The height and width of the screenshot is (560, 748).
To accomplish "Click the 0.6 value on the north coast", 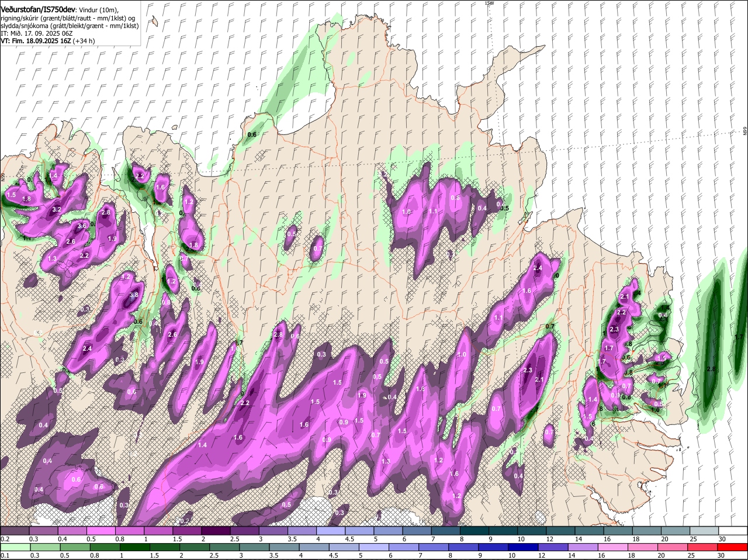I will coord(252,135).
